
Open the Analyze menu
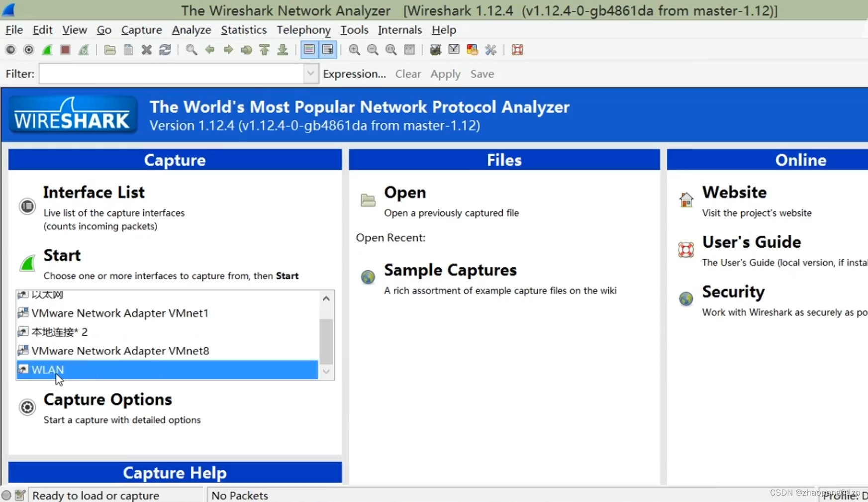[x=192, y=30]
